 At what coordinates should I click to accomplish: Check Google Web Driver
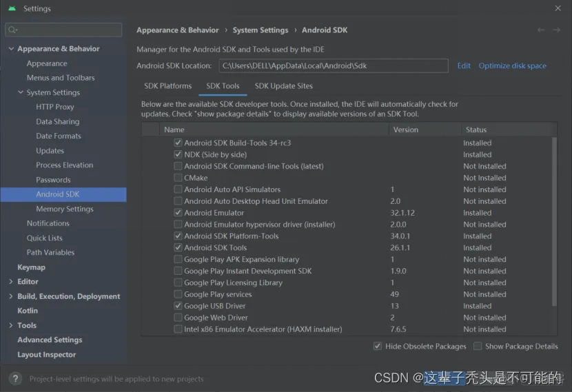(178, 317)
